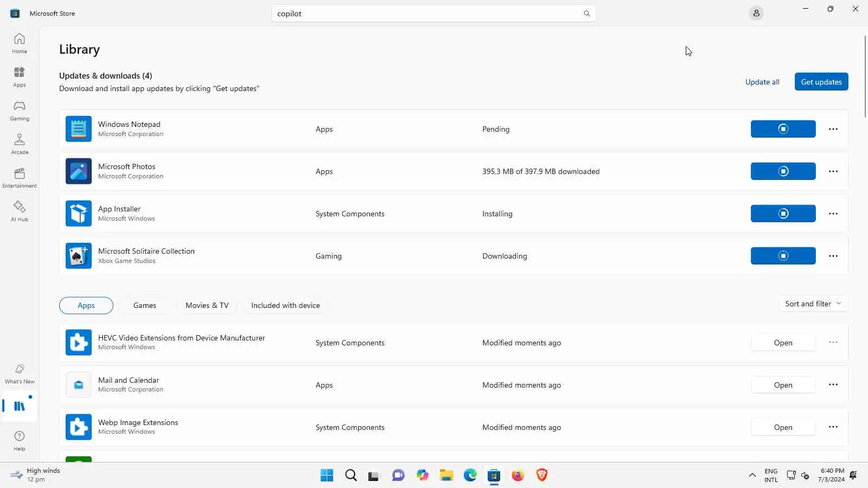Image resolution: width=868 pixels, height=488 pixels.
Task: Open the Gaming section in sidebar
Action: click(x=20, y=111)
